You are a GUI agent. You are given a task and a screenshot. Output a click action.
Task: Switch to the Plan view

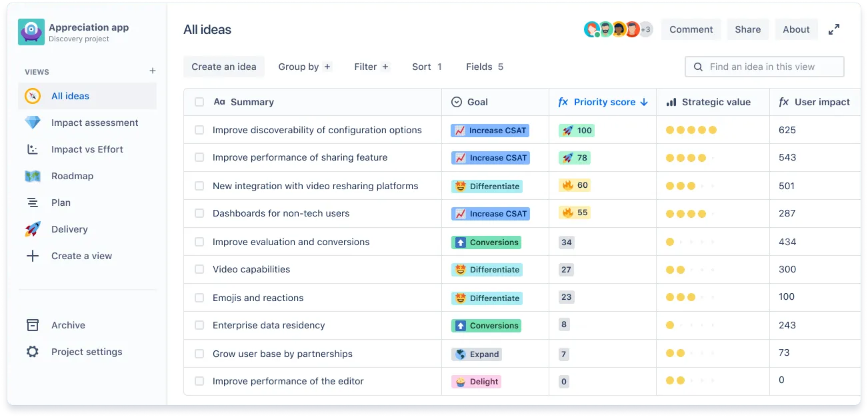tap(60, 203)
